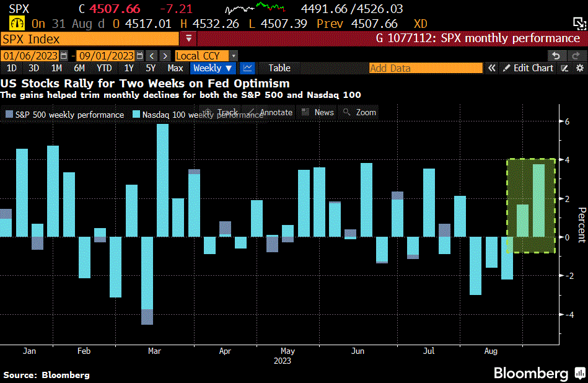Click the SPX Index security field

click(90, 39)
